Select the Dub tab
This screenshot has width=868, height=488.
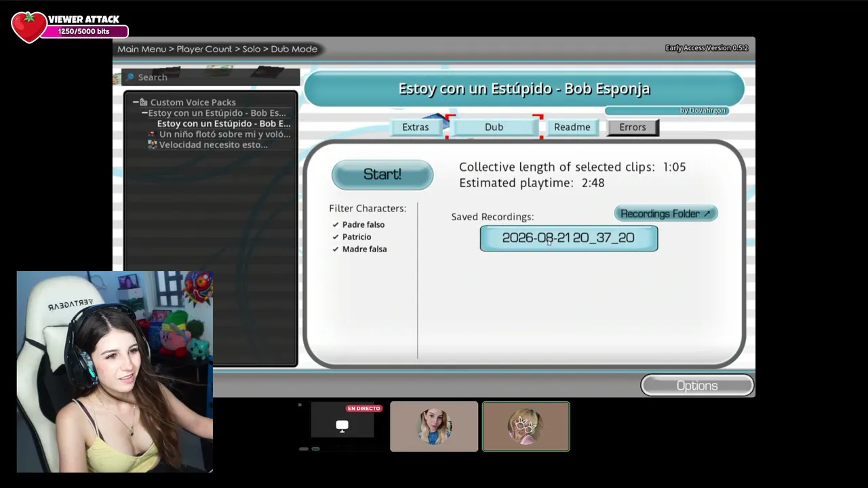494,127
